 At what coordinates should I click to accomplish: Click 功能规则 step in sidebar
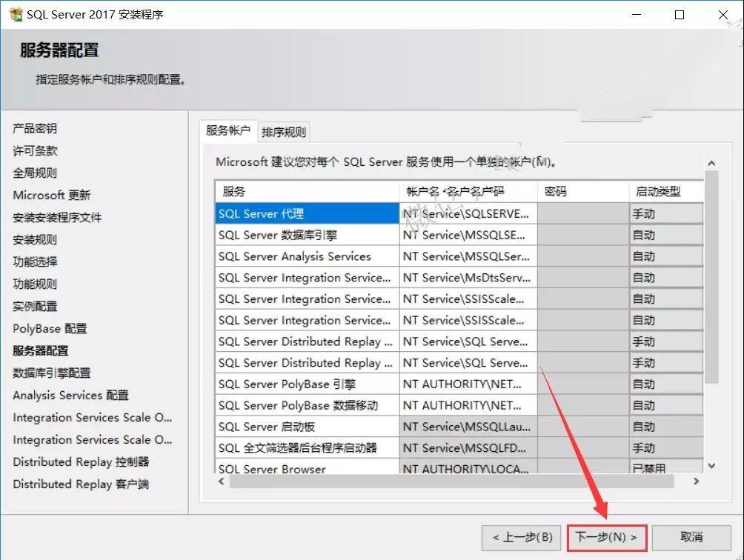pyautogui.click(x=35, y=284)
